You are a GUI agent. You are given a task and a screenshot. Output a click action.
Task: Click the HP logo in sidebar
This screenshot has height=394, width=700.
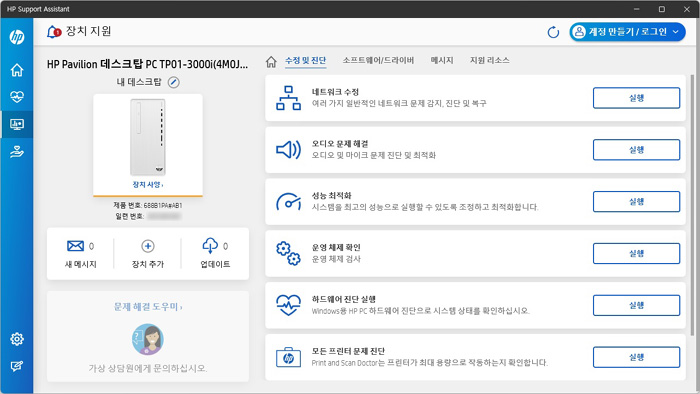(17, 37)
